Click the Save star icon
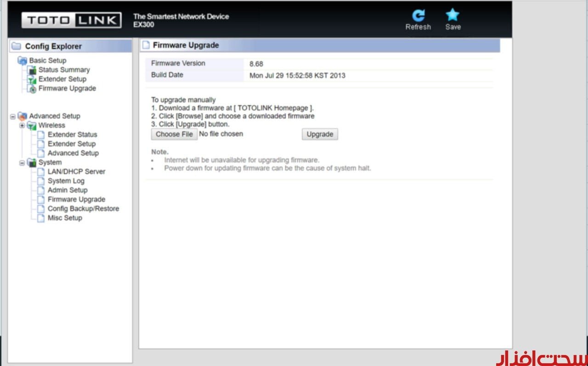 (452, 16)
